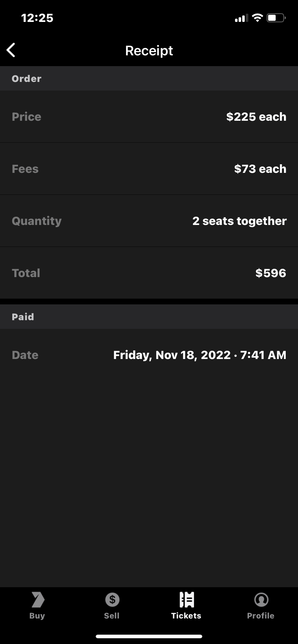Tap the Paid section header
This screenshot has height=644, width=298.
23,317
